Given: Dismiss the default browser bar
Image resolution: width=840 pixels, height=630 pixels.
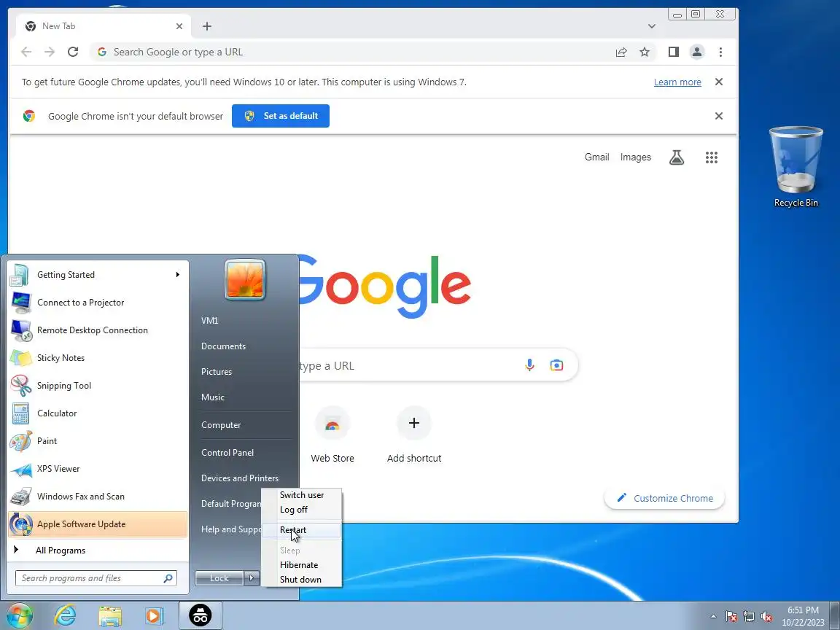Looking at the screenshot, I should [719, 116].
